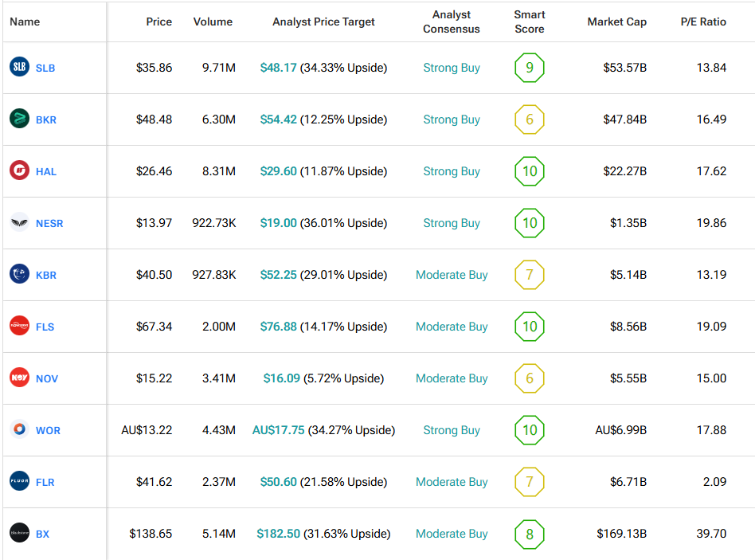Click the FLS Flowserve logo icon
Screen dimensions: 755x560
(x=19, y=327)
